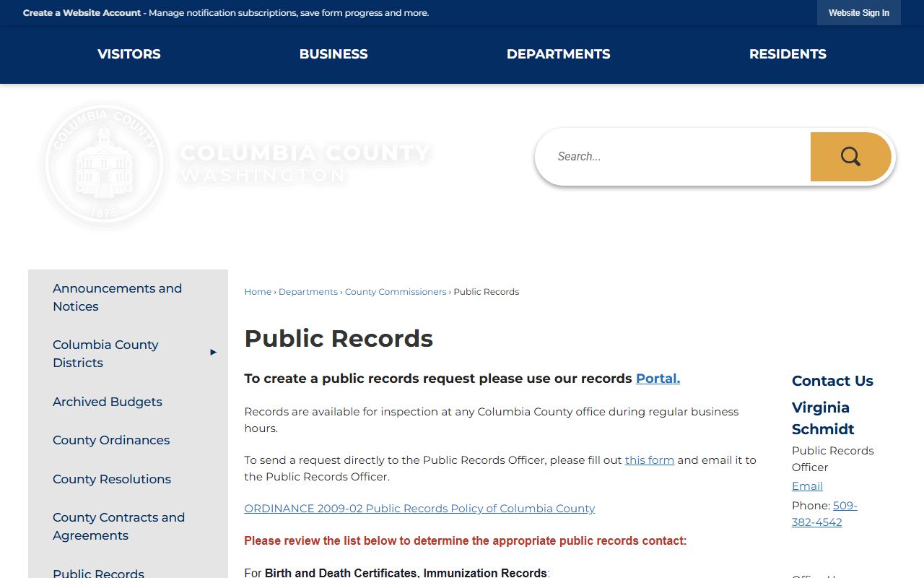Open 'this form' link
This screenshot has width=924, height=578.
tap(650, 460)
